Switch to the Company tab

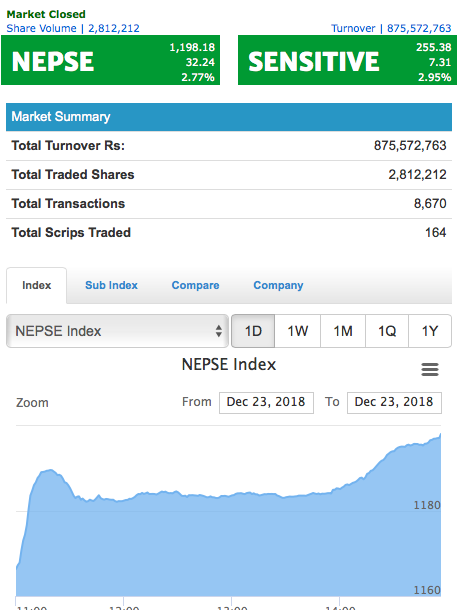coord(278,285)
